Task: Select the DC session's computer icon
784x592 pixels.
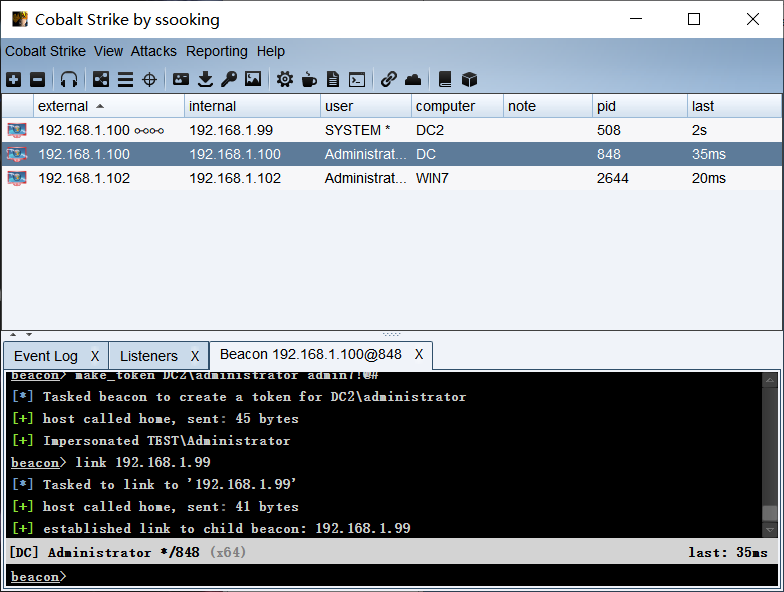Action: [x=17, y=154]
